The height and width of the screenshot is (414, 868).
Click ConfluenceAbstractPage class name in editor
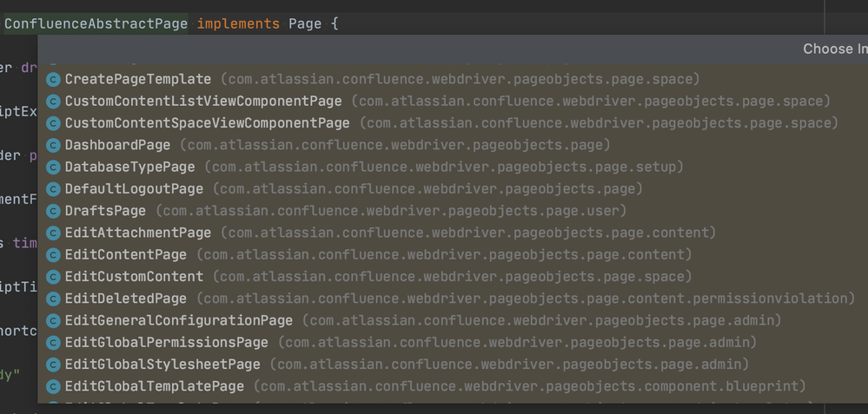[96, 24]
